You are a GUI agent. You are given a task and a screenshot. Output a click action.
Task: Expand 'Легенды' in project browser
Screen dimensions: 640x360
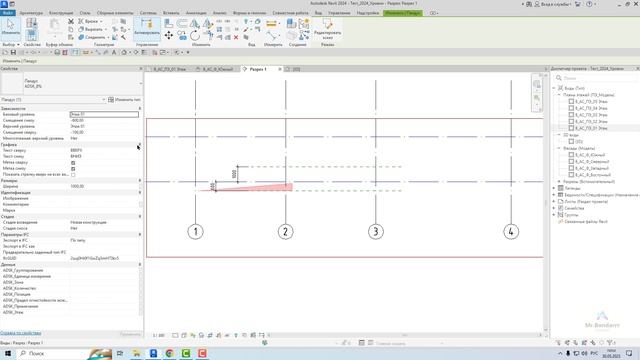(x=554, y=188)
